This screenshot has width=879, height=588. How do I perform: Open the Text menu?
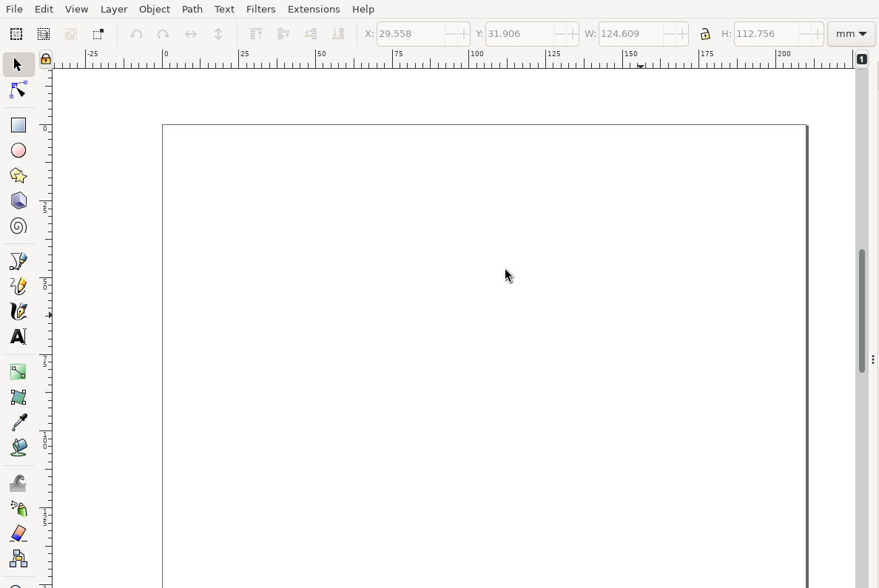point(224,9)
